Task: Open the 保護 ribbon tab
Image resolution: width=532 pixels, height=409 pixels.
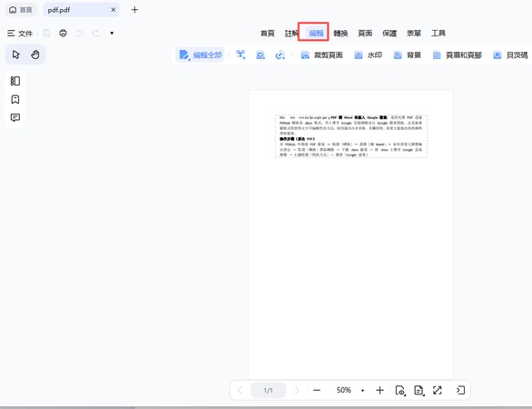Action: coord(389,34)
